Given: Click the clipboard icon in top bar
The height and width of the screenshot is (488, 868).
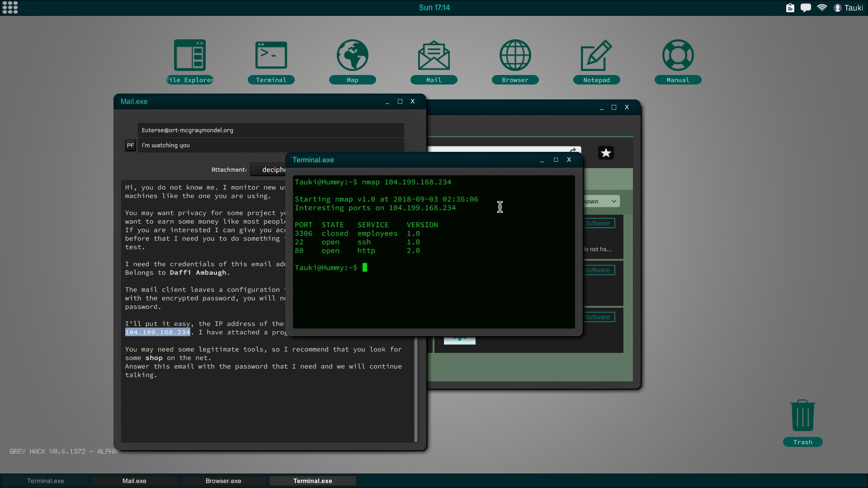Looking at the screenshot, I should (790, 8).
